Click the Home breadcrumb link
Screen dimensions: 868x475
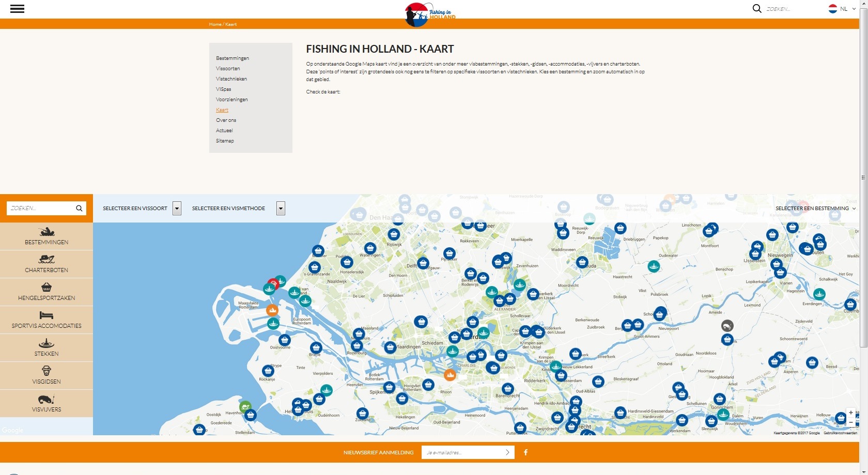(x=215, y=24)
